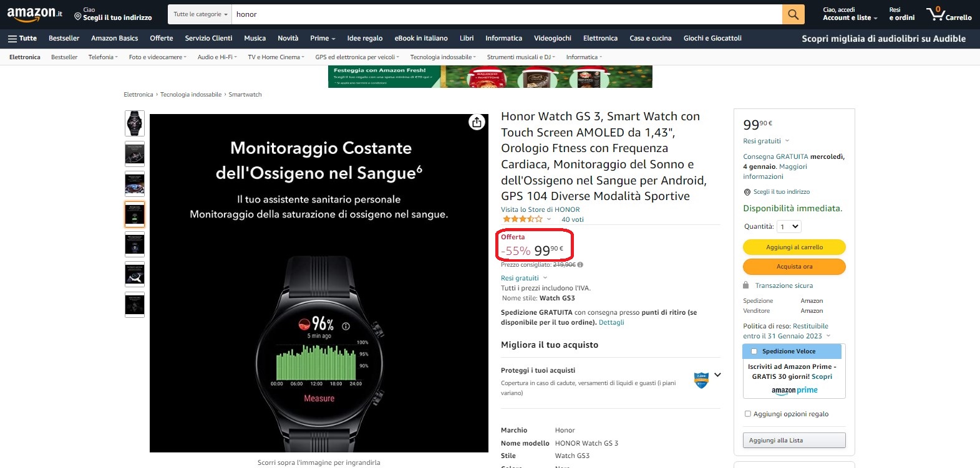The image size is (980, 468).
Task: Click the orange search magnifier button
Action: [793, 14]
